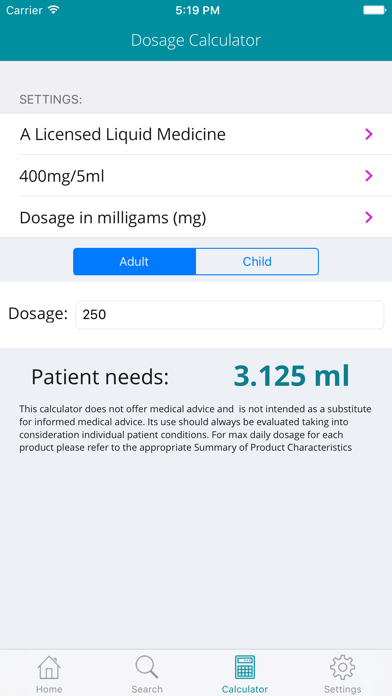This screenshot has height=696, width=392.
Task: Open the 400mg/5ml strength chevron
Action: tap(368, 176)
